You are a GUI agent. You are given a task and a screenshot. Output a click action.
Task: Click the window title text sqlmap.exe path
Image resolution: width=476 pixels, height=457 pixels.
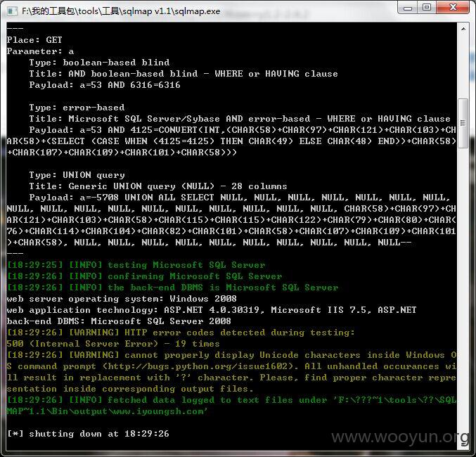pos(121,11)
